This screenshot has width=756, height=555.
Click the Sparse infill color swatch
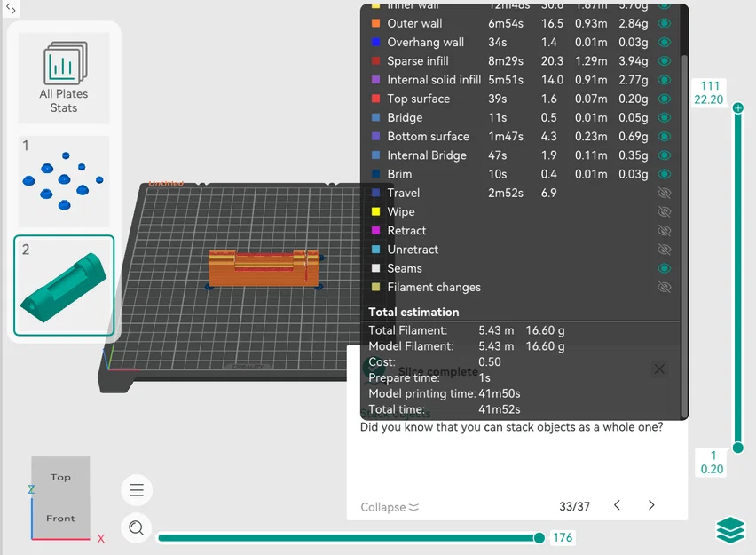click(375, 60)
